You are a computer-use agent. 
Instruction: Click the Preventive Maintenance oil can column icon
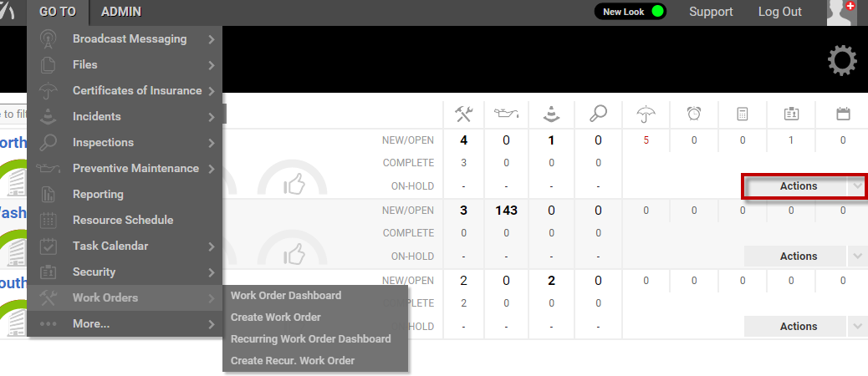(506, 114)
